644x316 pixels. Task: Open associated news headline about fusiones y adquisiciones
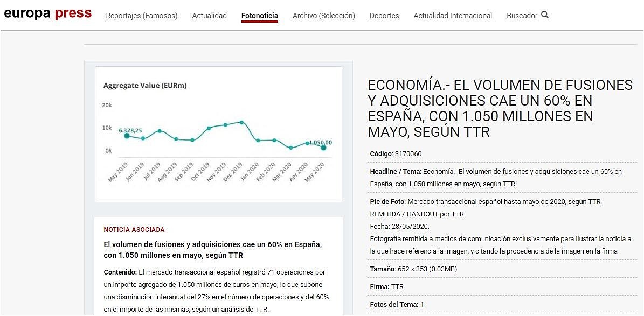[x=212, y=250]
